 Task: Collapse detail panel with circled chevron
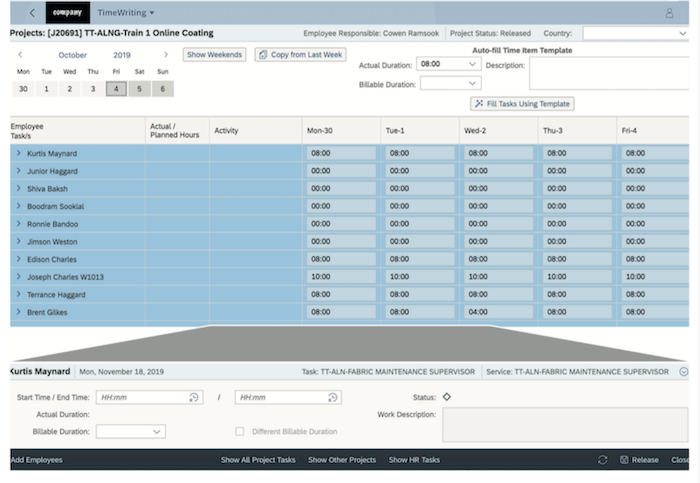pyautogui.click(x=683, y=372)
